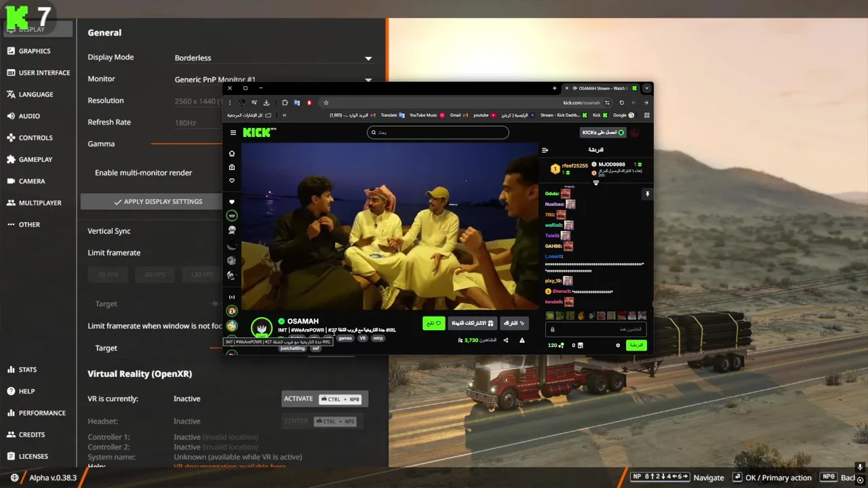Click the Kick sidebar following heart outline
This screenshot has height=488, width=868.
232,181
